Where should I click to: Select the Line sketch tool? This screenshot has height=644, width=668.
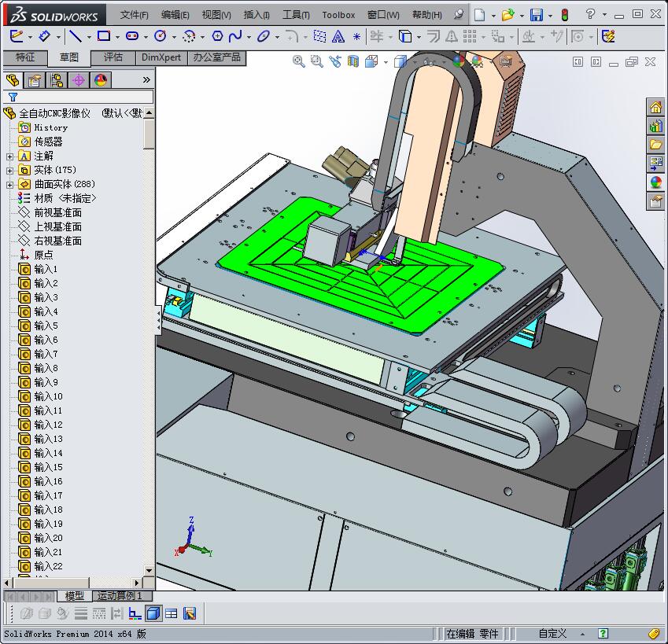[76, 36]
